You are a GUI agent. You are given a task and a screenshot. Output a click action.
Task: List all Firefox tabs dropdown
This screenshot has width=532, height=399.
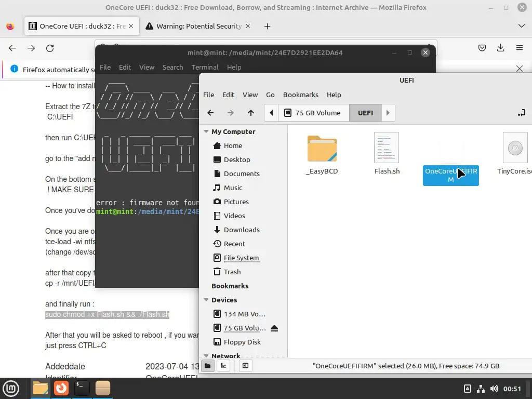tap(521, 26)
